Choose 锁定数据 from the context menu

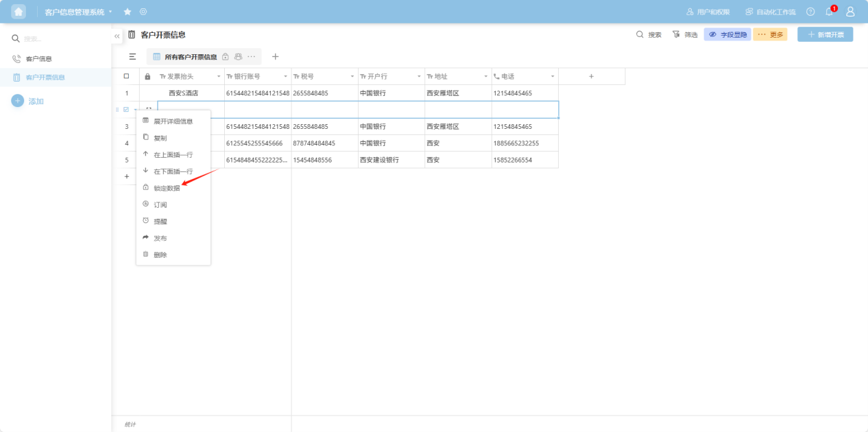pos(167,188)
